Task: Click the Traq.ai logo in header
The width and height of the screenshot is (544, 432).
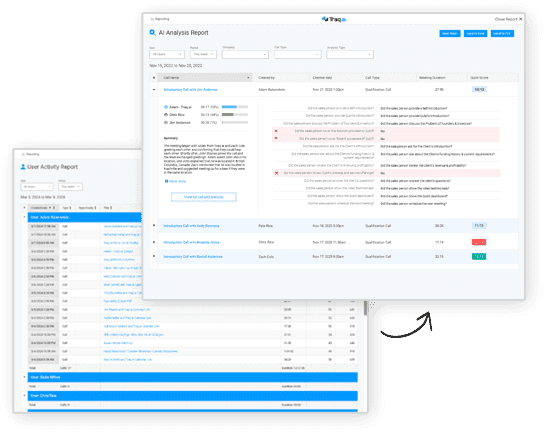Action: click(x=334, y=19)
